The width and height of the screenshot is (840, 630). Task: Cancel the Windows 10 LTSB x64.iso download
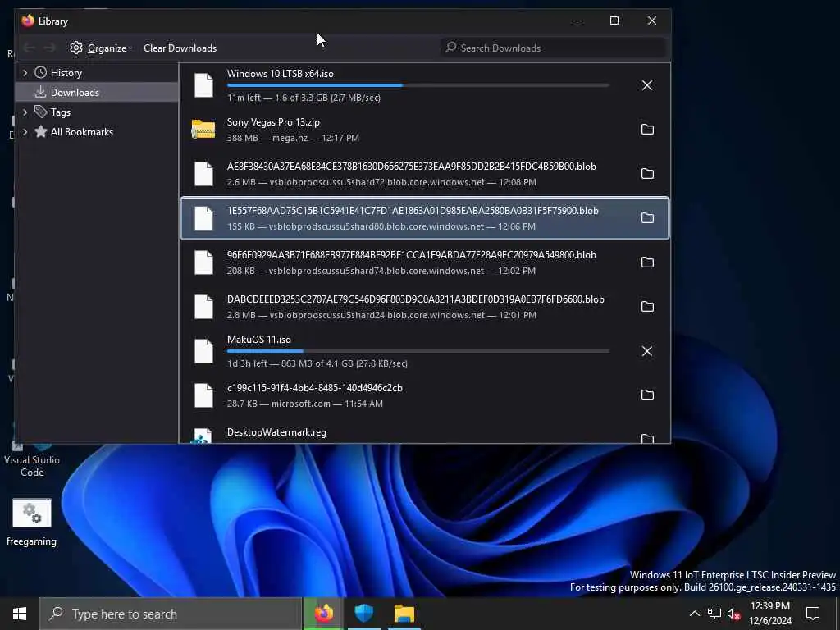coord(647,85)
